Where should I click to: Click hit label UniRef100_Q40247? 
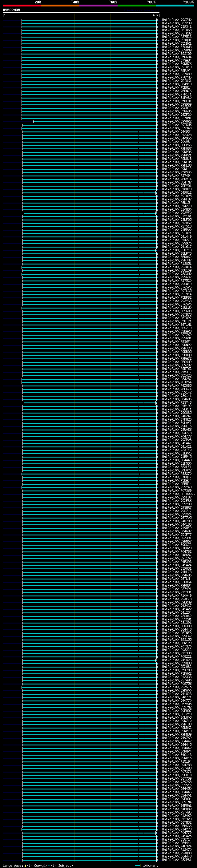(x=177, y=416)
